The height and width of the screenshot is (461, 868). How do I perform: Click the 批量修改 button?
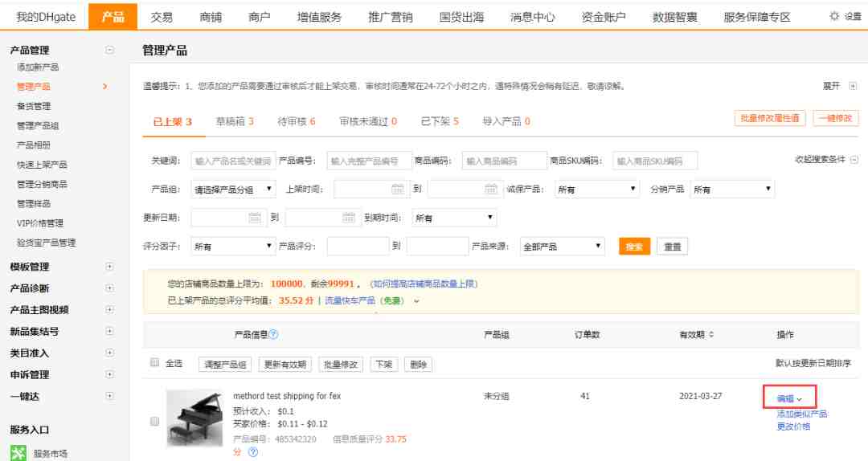pyautogui.click(x=341, y=364)
